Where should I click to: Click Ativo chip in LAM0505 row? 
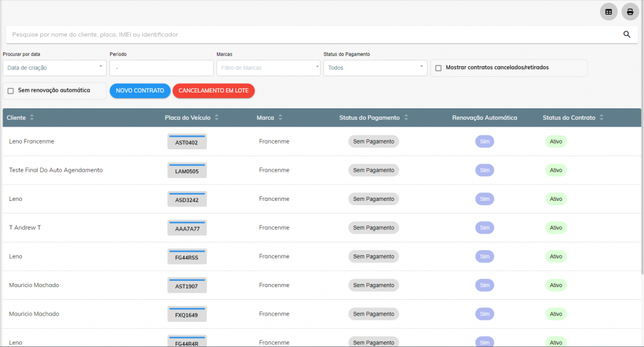click(x=556, y=170)
